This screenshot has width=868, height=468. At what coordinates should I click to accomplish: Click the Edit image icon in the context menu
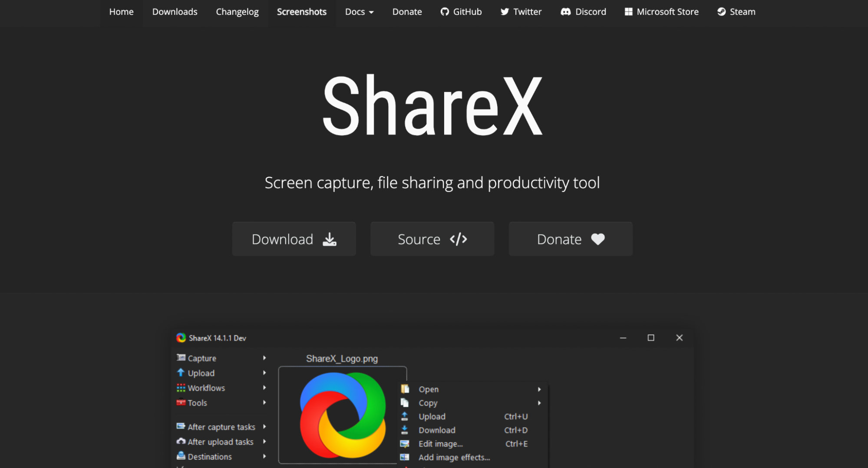pyautogui.click(x=405, y=444)
